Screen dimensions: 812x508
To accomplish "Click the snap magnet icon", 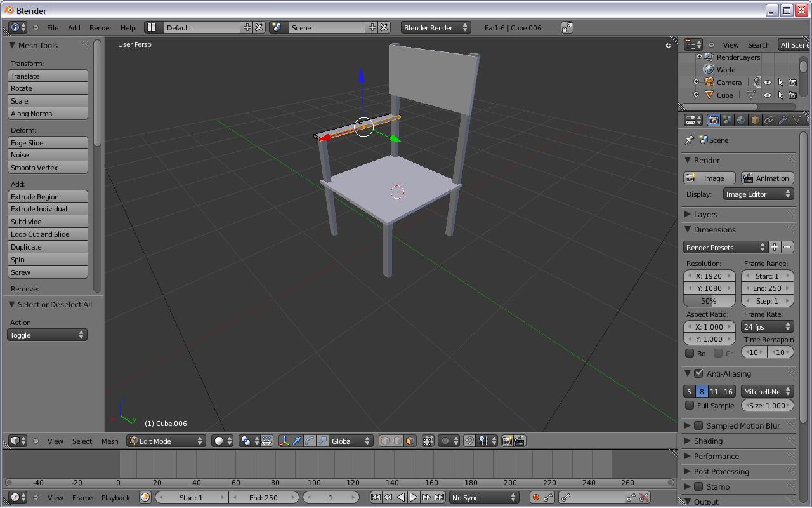I will pyautogui.click(x=469, y=441).
